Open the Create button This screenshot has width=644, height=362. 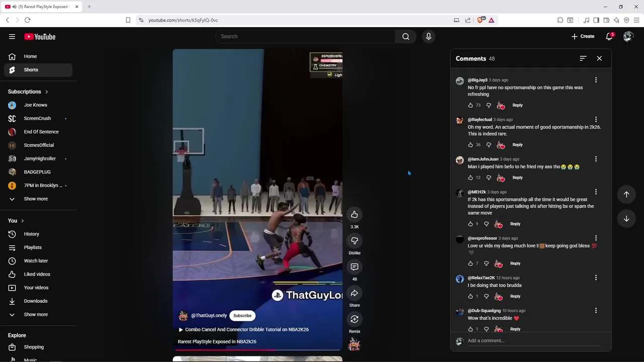click(x=583, y=36)
